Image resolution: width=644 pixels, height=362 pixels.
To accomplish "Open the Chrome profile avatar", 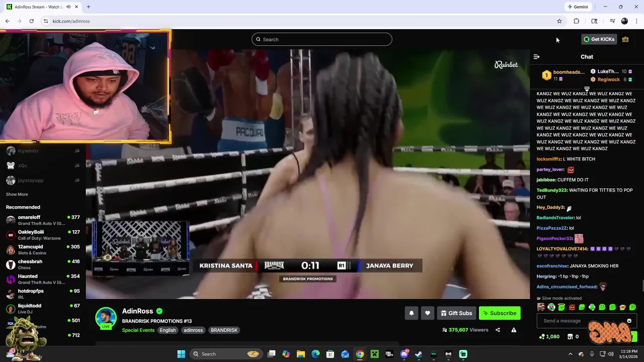I will tap(624, 21).
